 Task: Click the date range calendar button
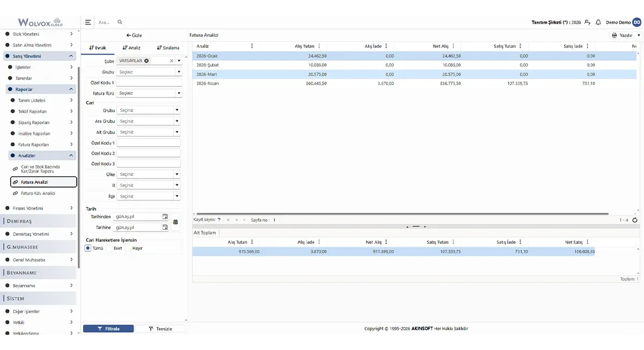pyautogui.click(x=175, y=222)
